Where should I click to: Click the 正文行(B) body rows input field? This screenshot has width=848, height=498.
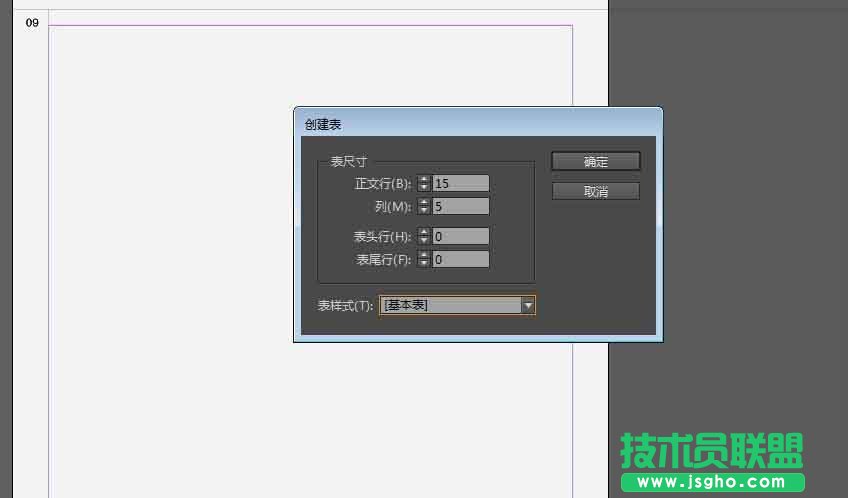pos(460,183)
